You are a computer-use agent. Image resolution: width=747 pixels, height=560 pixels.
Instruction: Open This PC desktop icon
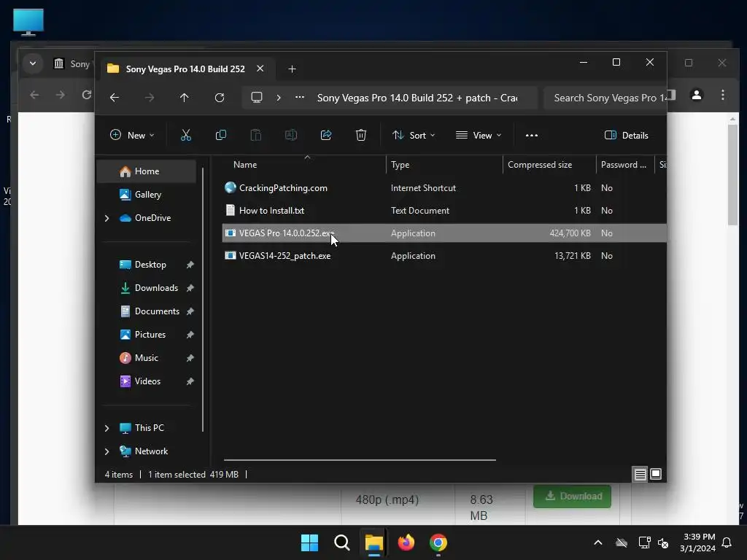tap(28, 22)
